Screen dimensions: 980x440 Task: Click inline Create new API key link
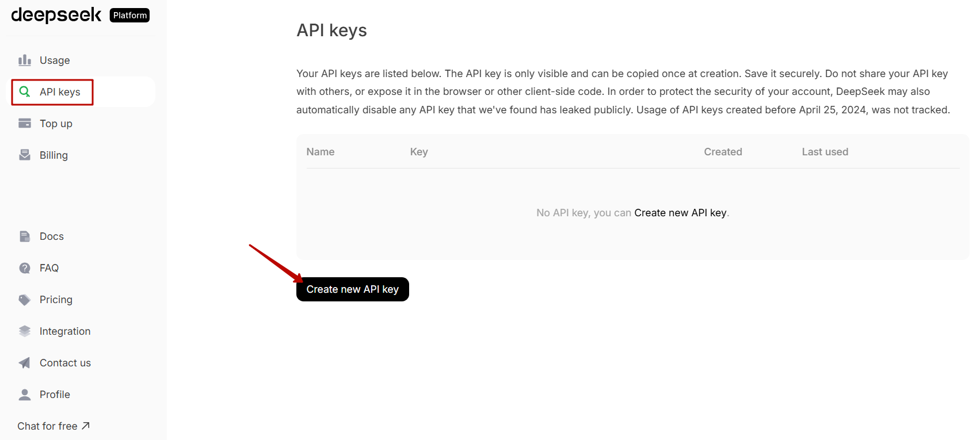pos(680,213)
